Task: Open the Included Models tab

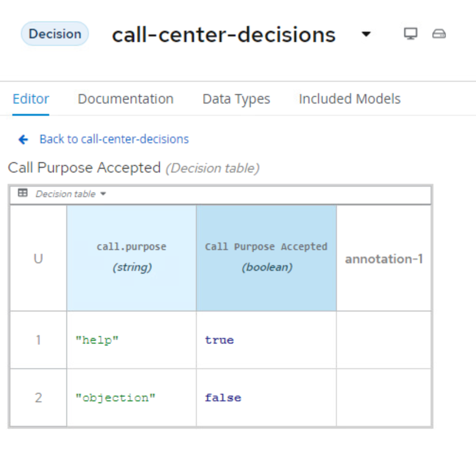Action: [x=350, y=99]
